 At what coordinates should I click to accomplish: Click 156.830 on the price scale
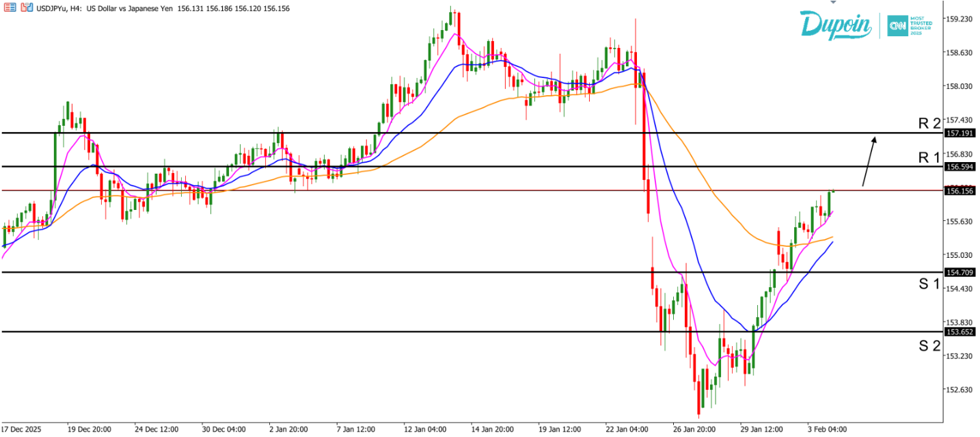pos(959,154)
